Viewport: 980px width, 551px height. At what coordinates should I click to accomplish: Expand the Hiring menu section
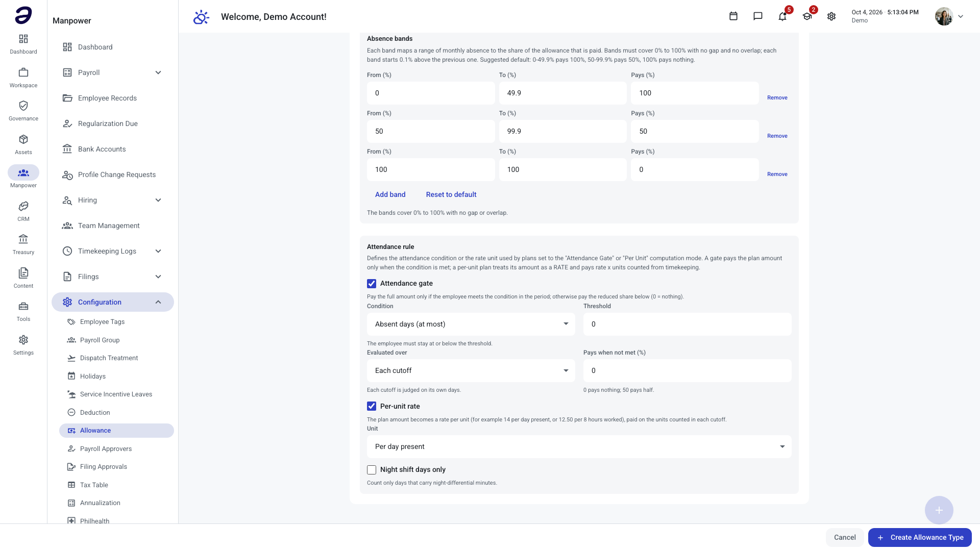coord(112,200)
